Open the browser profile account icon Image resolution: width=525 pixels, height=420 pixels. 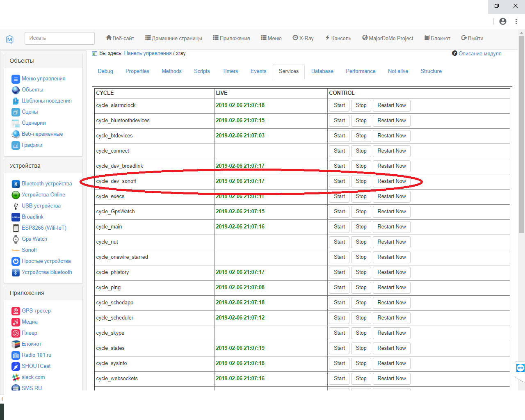point(503,21)
